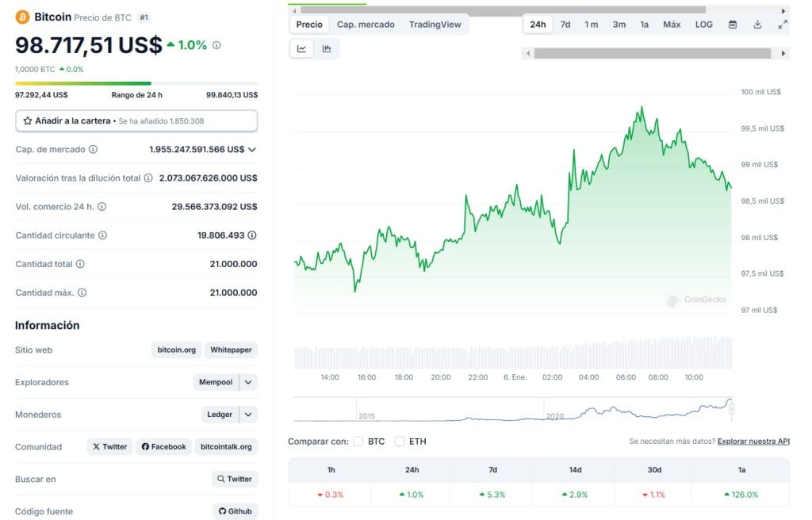The height and width of the screenshot is (520, 812).
Task: Expand chart to fullscreen
Action: [783, 25]
